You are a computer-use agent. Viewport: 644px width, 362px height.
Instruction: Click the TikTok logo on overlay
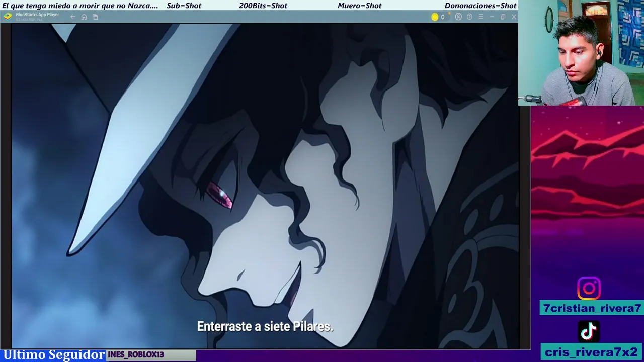tap(589, 332)
